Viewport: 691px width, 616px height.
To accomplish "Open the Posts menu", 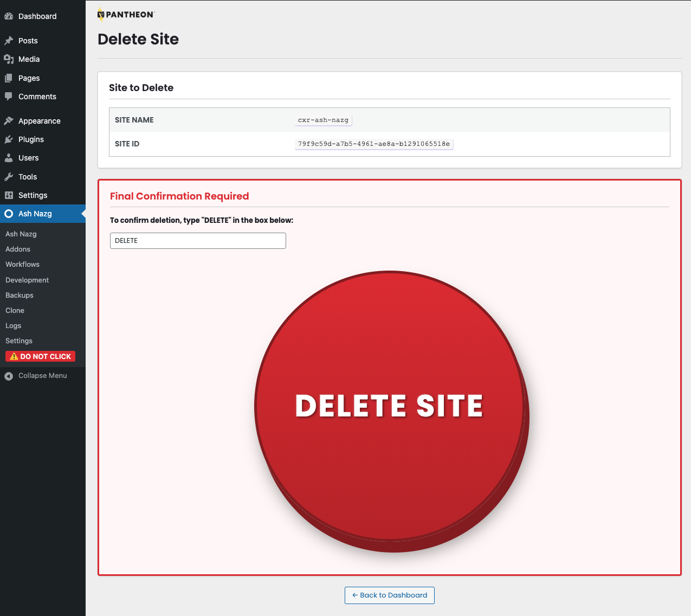I will point(43,41).
